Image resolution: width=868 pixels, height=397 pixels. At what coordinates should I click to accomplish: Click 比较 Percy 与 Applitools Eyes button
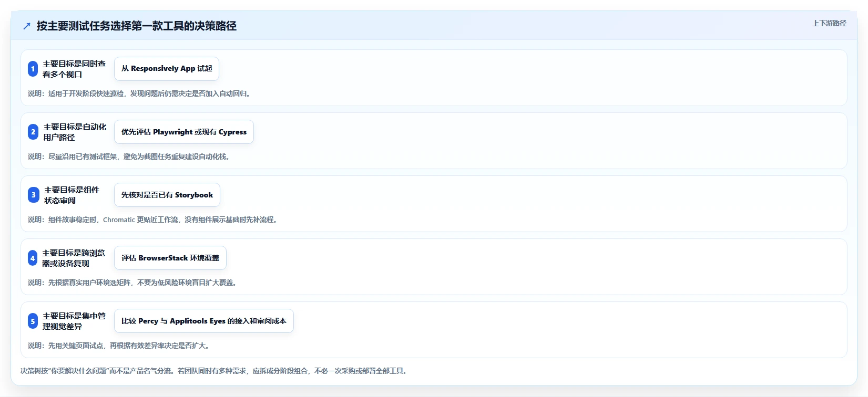coord(204,321)
